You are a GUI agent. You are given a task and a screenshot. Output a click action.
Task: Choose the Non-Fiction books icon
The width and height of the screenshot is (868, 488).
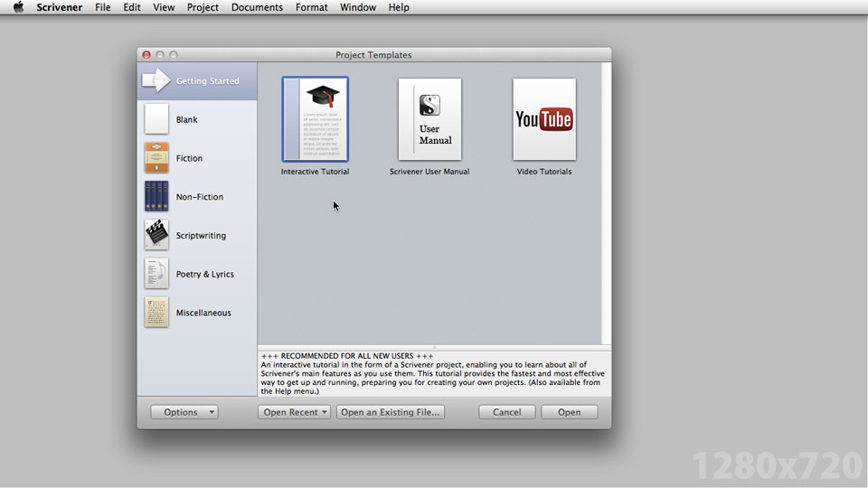point(156,196)
